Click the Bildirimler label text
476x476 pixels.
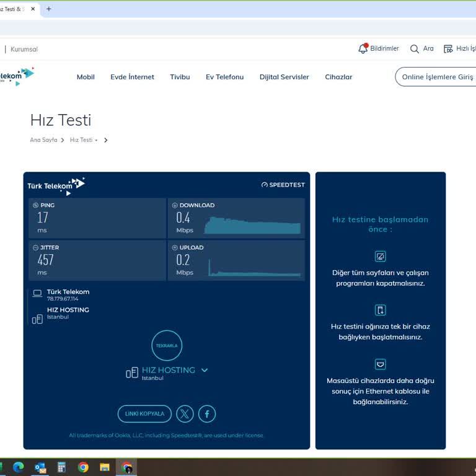coord(384,48)
